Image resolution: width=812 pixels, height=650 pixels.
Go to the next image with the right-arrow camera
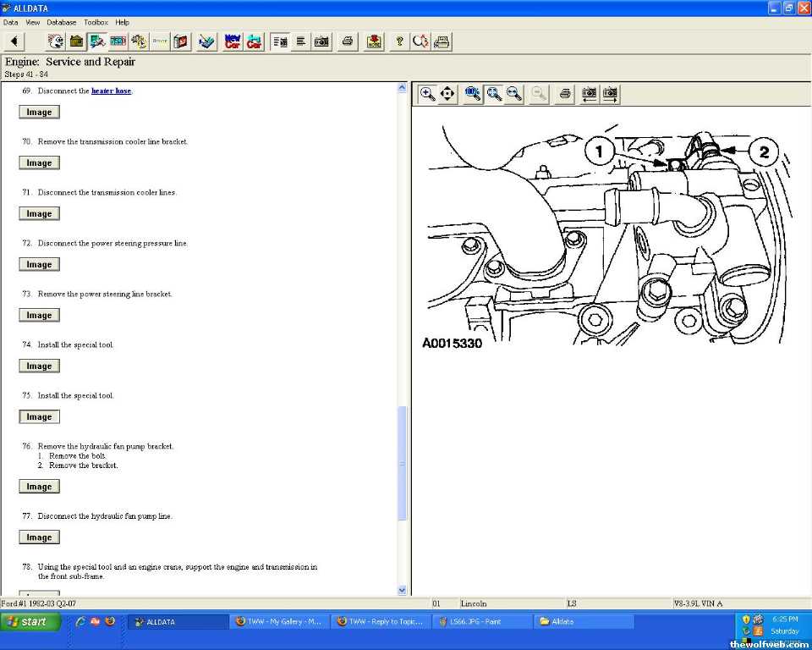pos(610,94)
